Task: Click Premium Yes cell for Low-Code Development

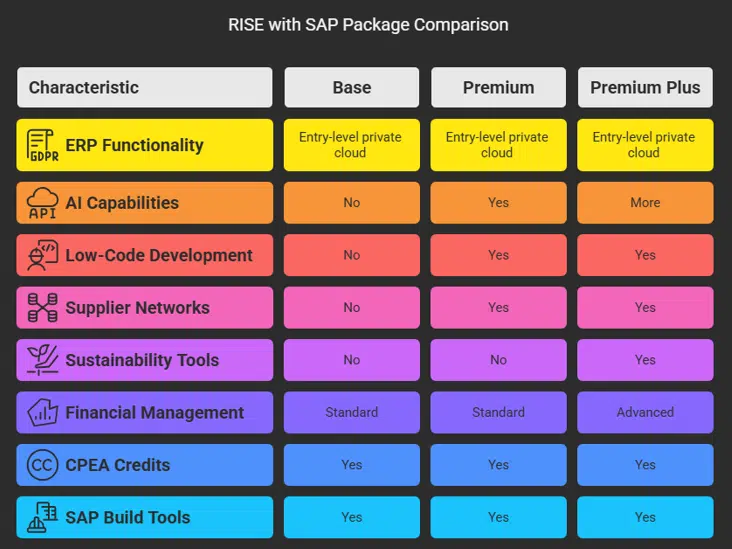Action: 499,255
